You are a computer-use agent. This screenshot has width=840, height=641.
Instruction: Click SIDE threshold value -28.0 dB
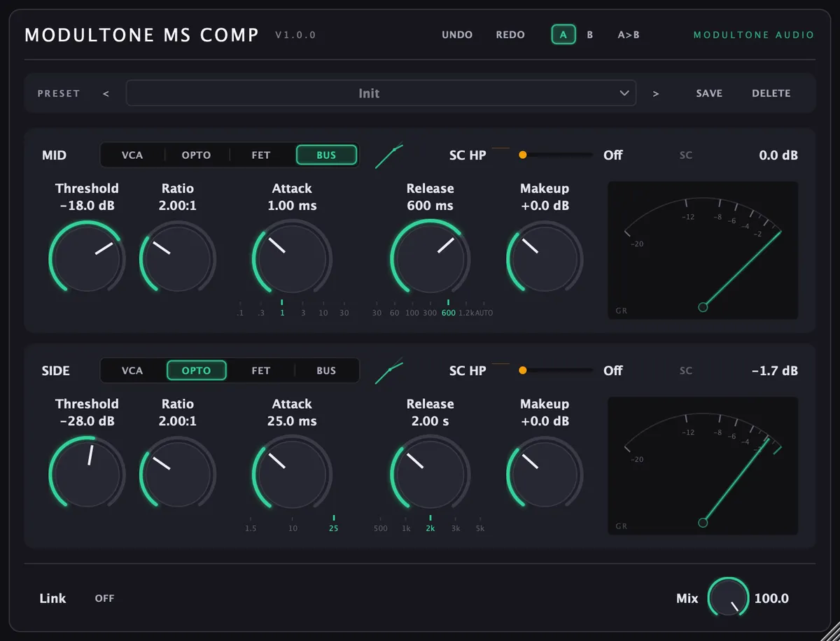point(87,421)
